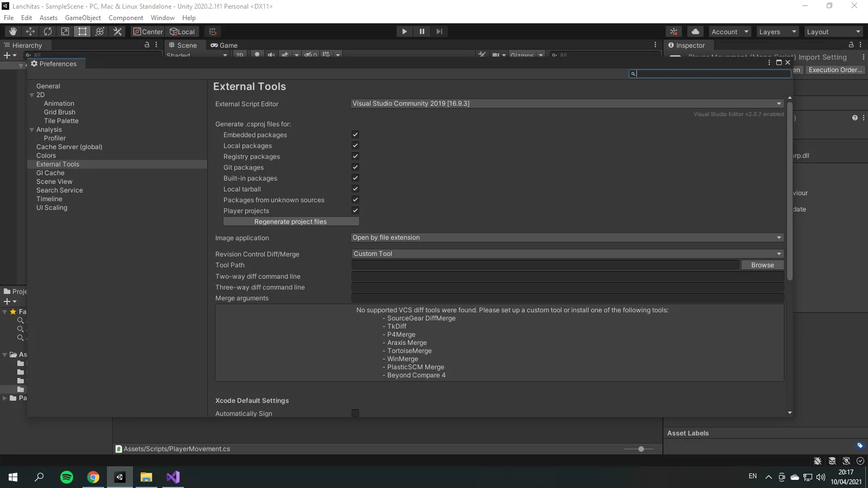Select the Rotate tool
This screenshot has height=488, width=868.
coord(48,31)
